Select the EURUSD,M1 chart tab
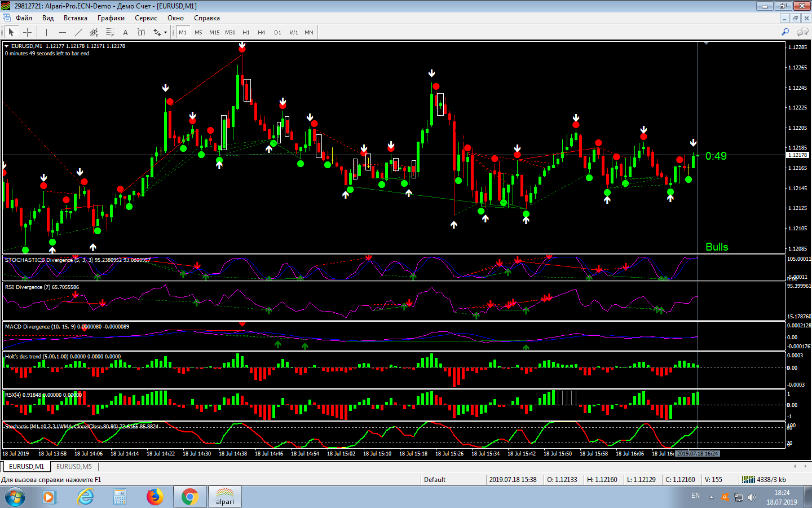 (x=27, y=467)
